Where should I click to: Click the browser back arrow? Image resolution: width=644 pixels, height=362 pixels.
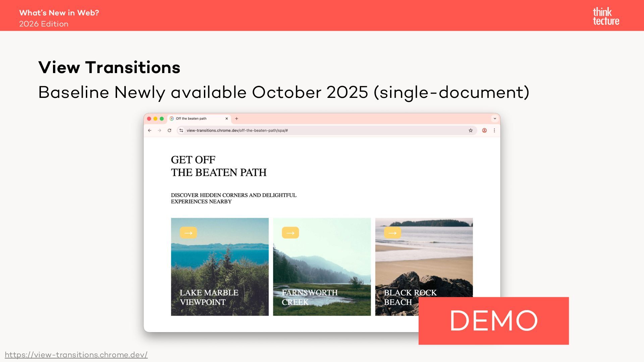pos(150,130)
